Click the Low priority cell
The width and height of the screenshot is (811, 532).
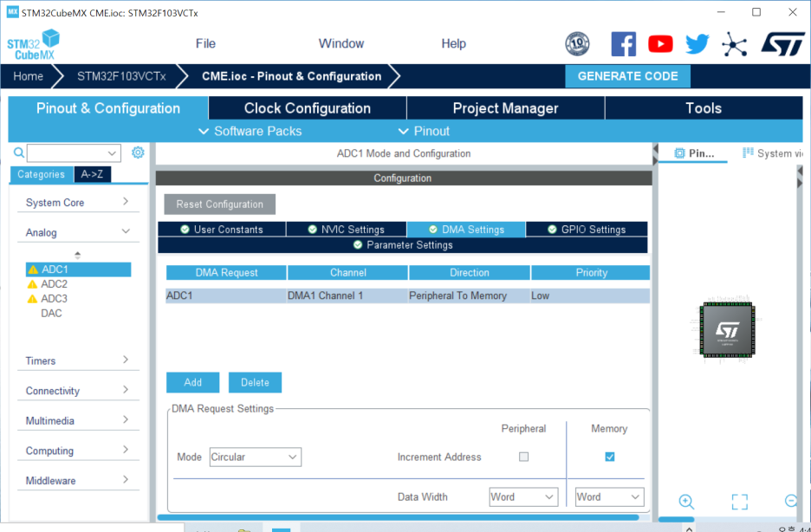[x=590, y=295]
